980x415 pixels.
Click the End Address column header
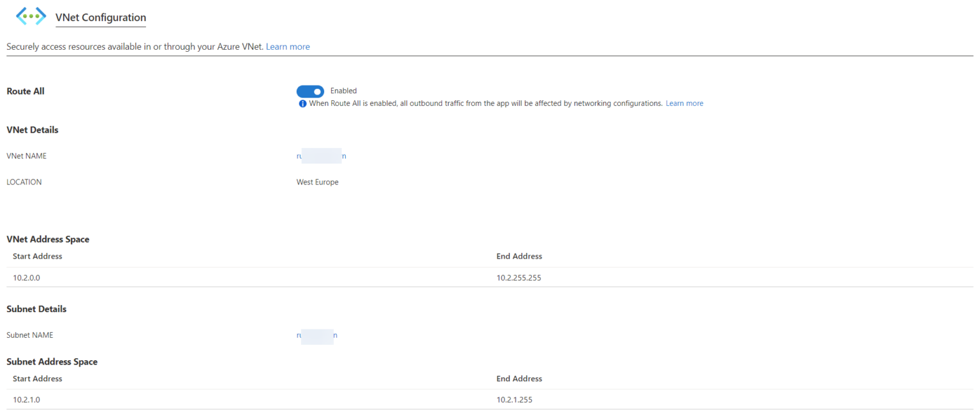[519, 256]
